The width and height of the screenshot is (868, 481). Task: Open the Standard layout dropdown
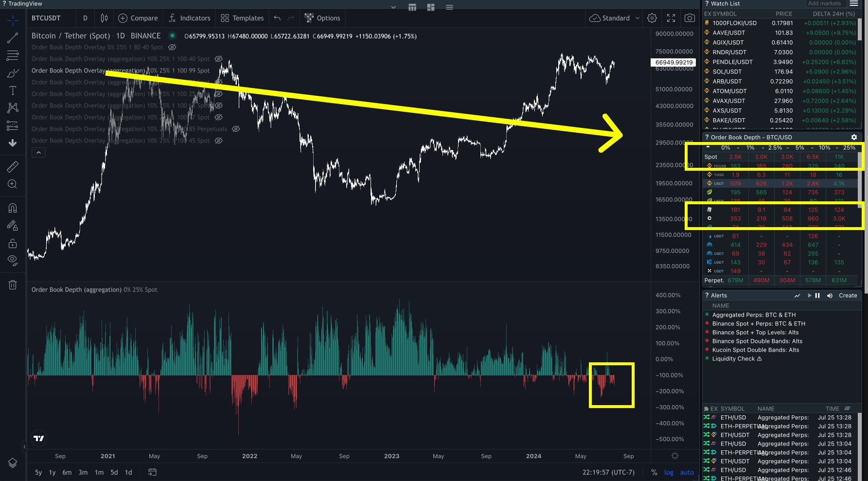click(615, 18)
